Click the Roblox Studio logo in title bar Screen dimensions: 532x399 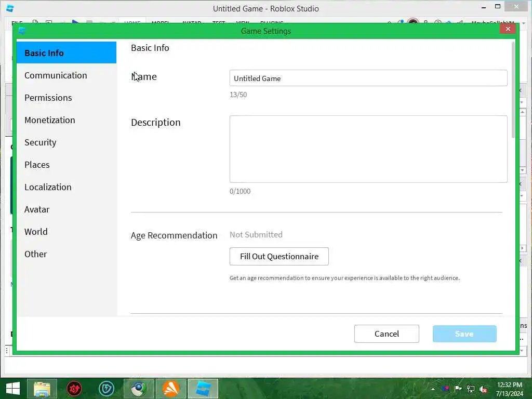pos(10,8)
